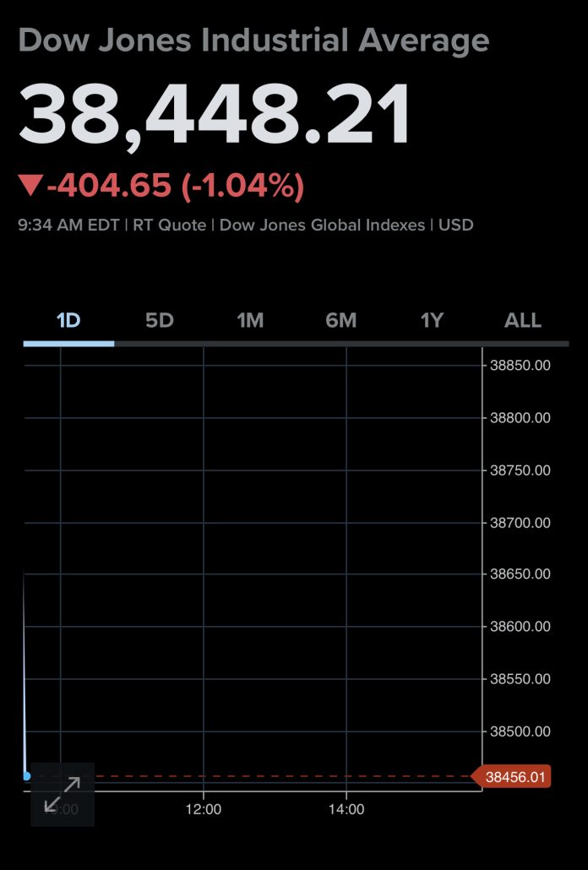View the 1Y chart range
Viewport: 588px width, 870px height.
tap(432, 321)
